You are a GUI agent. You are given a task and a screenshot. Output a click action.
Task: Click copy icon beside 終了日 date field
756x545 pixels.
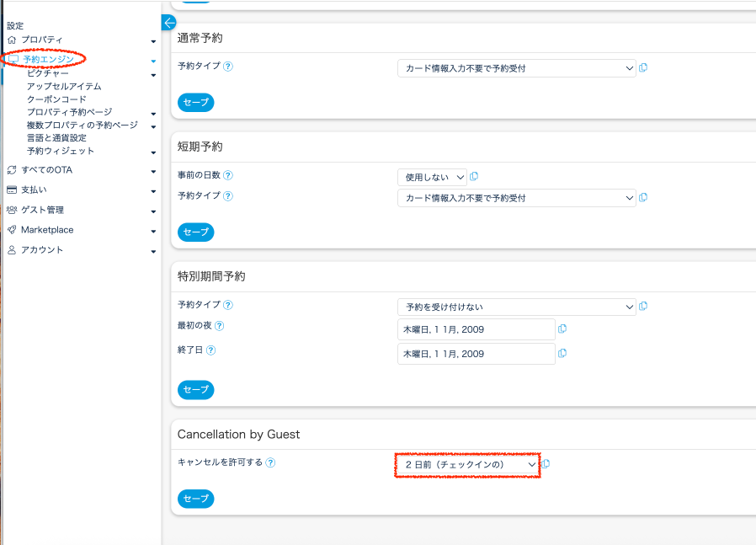coord(562,353)
